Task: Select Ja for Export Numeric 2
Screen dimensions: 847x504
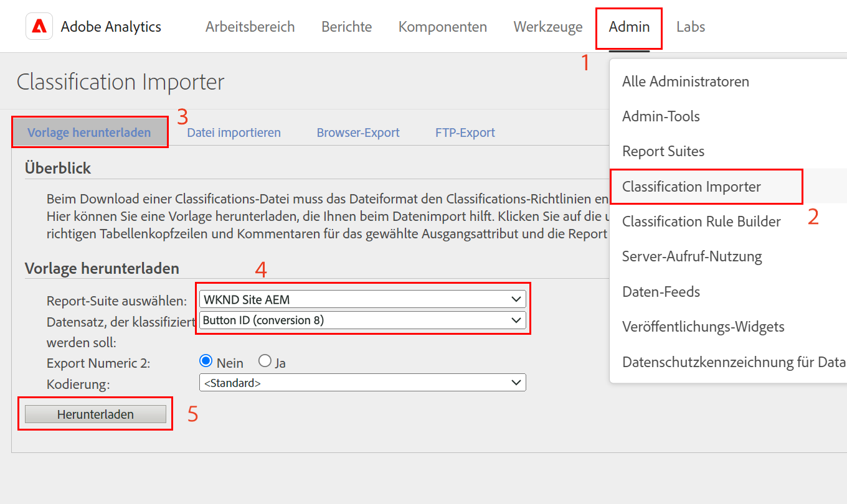Action: pos(265,362)
